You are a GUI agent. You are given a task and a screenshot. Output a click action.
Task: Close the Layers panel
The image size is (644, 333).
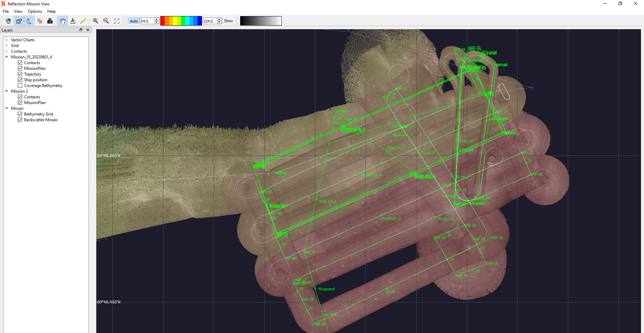88,30
